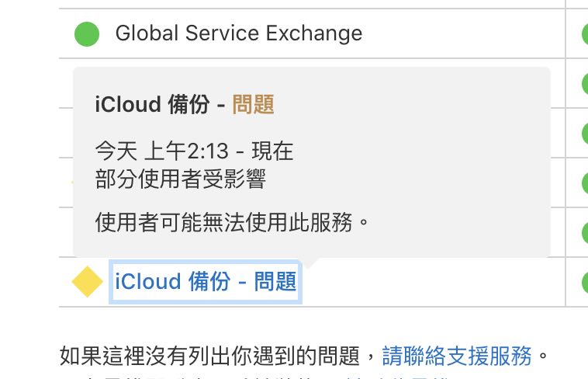Open the 請聯絡支援服務 support link

(x=457, y=356)
